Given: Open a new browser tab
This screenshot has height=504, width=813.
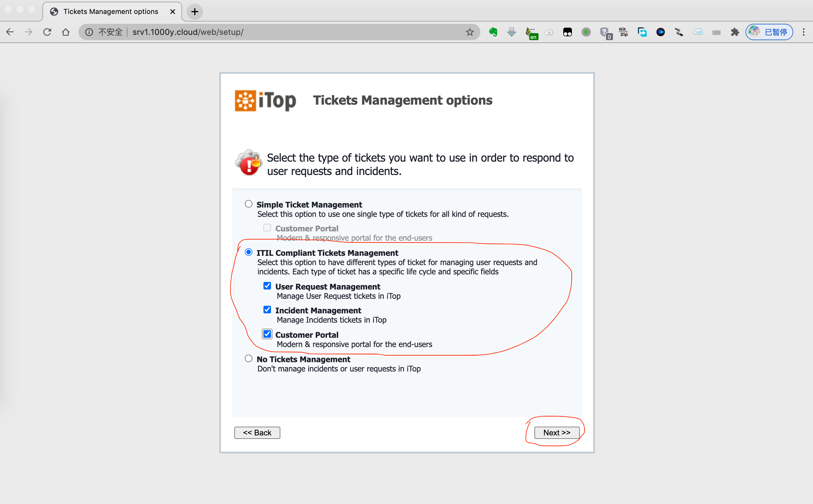Looking at the screenshot, I should click(x=195, y=12).
